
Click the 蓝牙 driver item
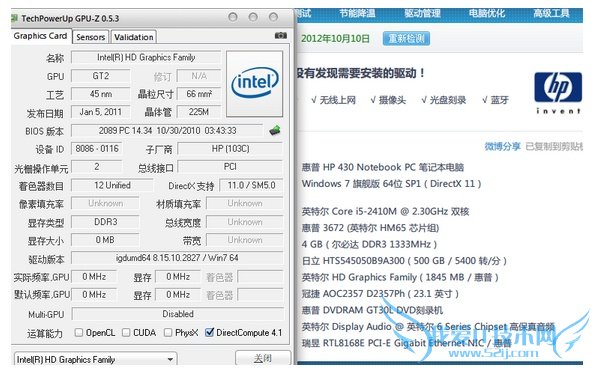pos(495,100)
